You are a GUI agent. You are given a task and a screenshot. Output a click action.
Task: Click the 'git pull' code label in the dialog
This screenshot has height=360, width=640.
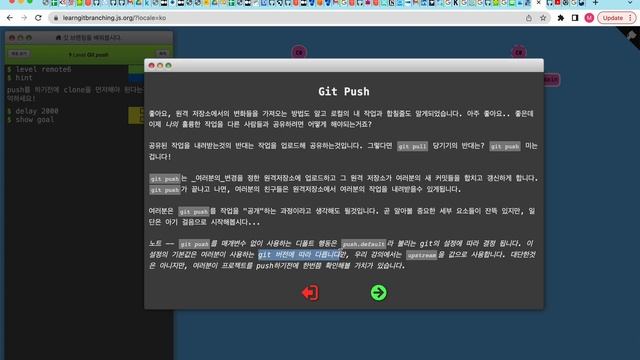pyautogui.click(x=412, y=146)
